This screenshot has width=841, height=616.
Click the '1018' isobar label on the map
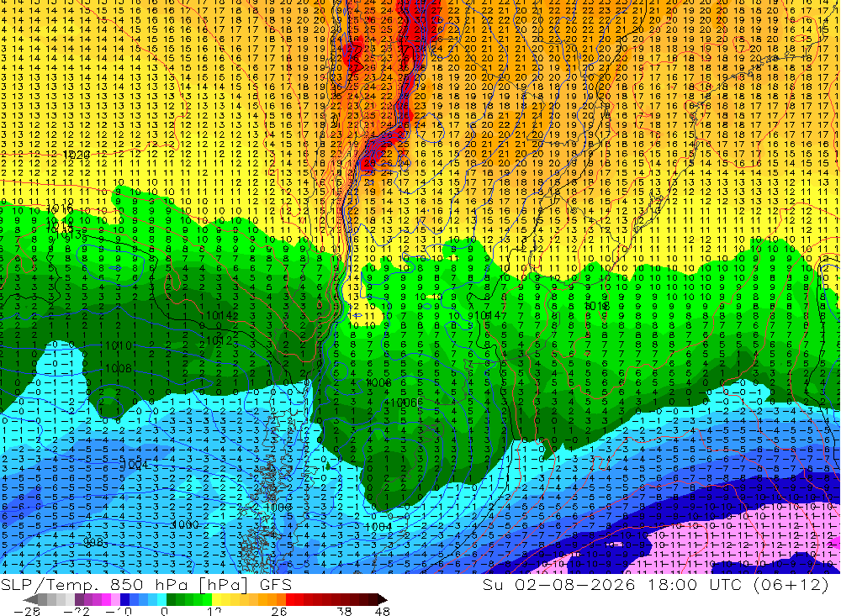[596, 306]
